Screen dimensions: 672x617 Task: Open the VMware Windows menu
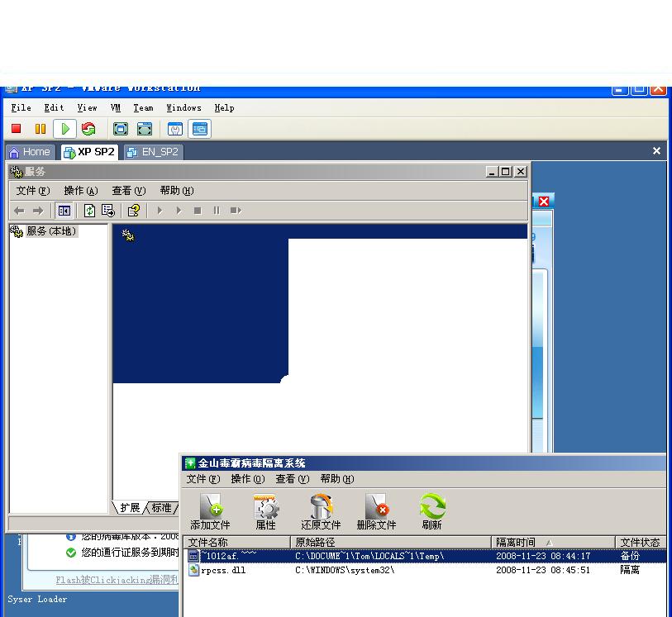(x=183, y=108)
